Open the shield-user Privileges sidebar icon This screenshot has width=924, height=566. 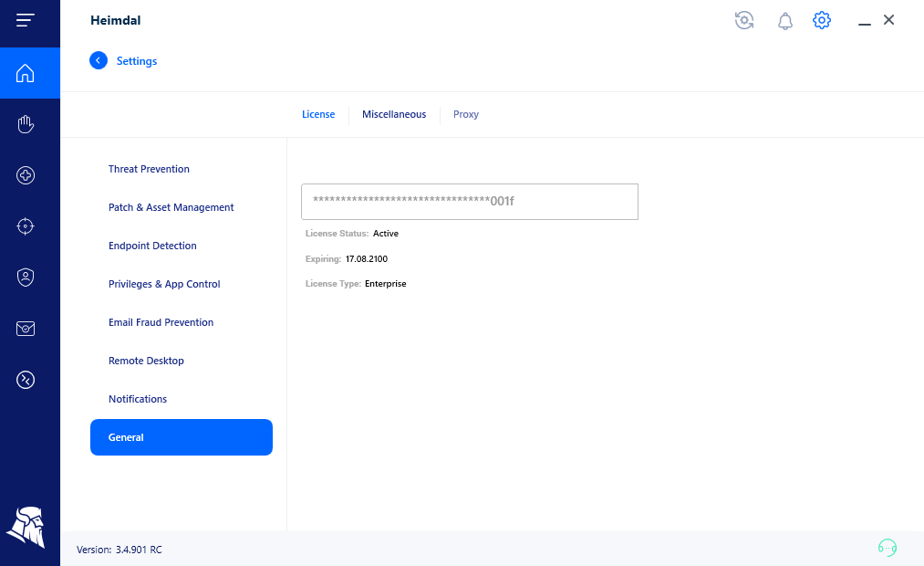point(26,278)
